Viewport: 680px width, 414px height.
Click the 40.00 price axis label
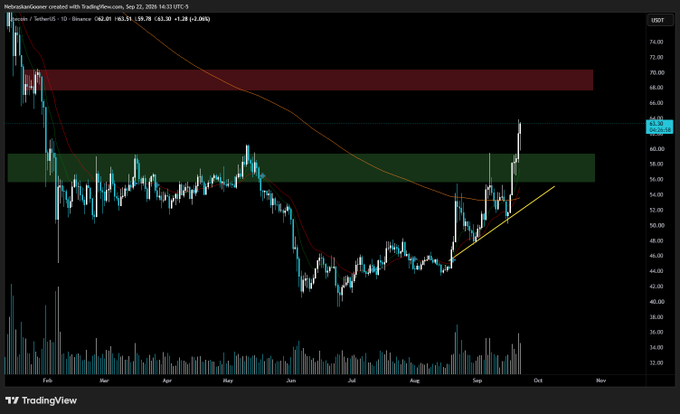click(657, 302)
